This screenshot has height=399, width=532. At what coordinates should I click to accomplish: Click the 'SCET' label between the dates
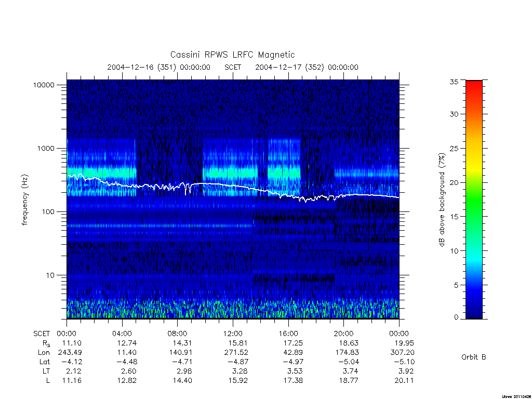coord(233,67)
